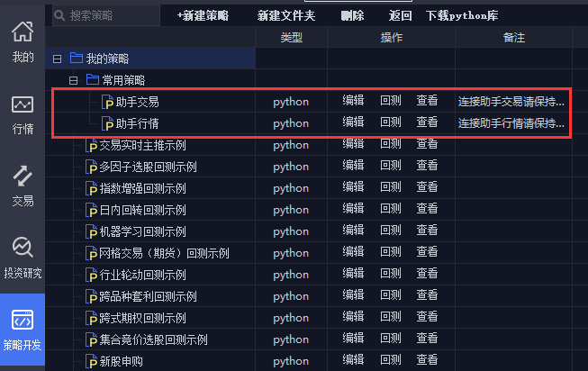588x371 pixels.
Task: Click 查看 for 多因子选股回测示例
Action: pyautogui.click(x=427, y=166)
